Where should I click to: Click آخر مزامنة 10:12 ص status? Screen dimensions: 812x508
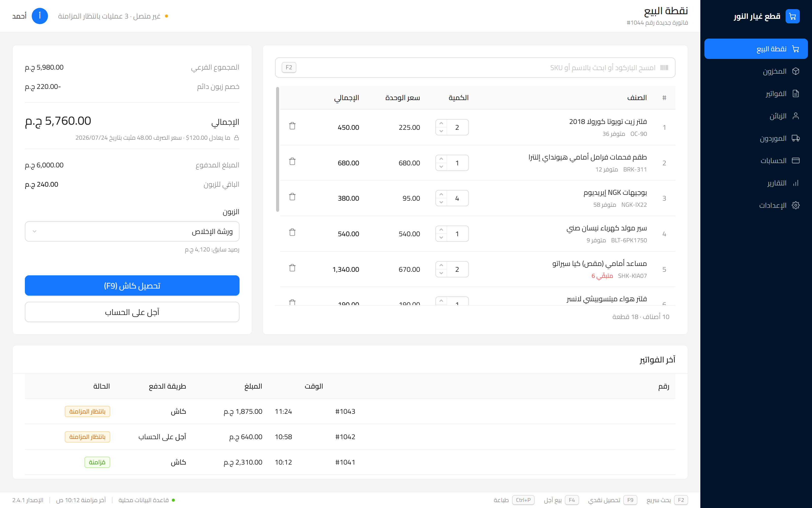click(x=81, y=500)
